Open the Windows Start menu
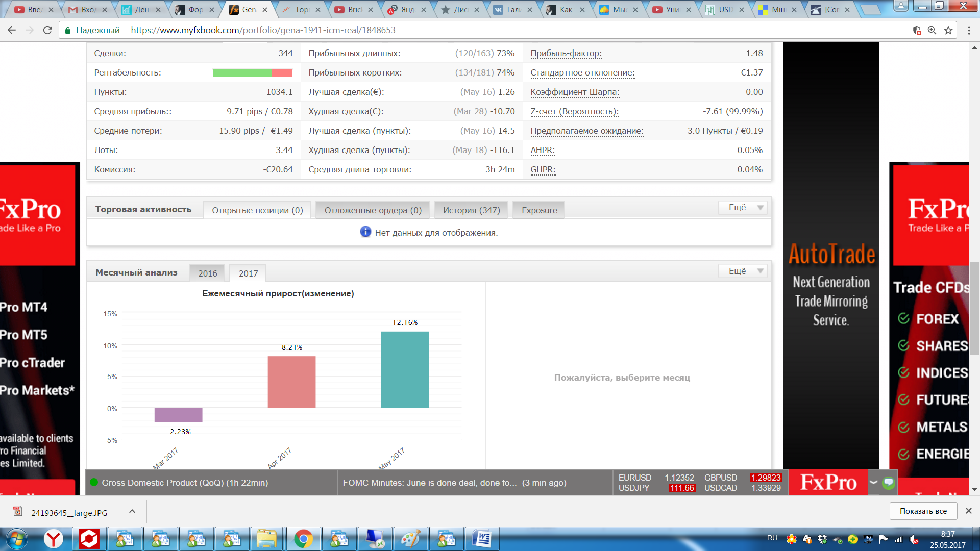This screenshot has width=980, height=551. pos(16,539)
